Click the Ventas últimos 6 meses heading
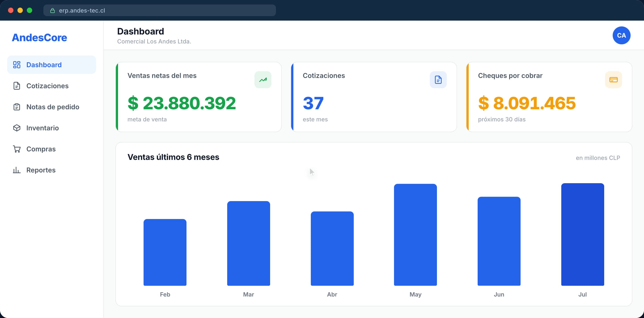 tap(173, 157)
